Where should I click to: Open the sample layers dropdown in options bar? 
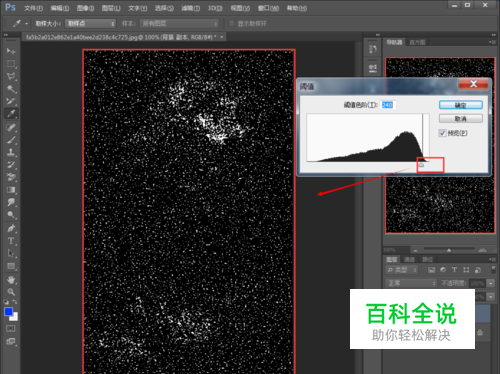(179, 24)
